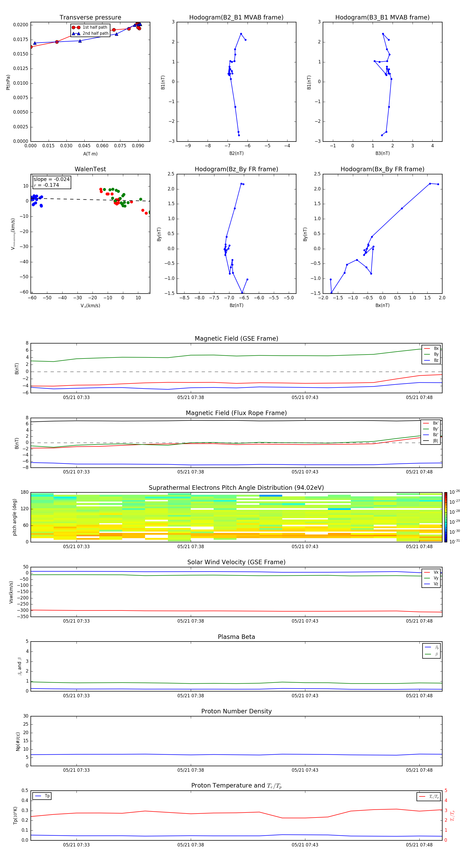Click the 'Bz(nT)' x-axis label
473x868 pixels.
click(x=236, y=305)
